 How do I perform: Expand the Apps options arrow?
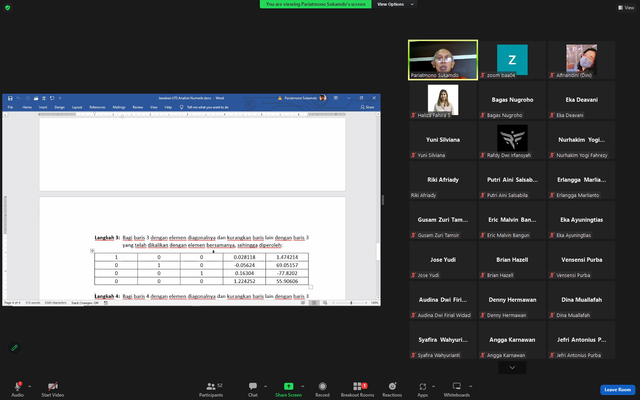[433, 386]
